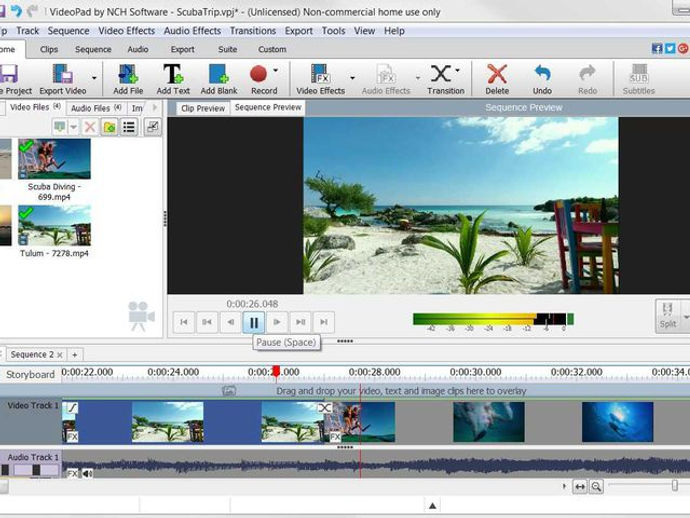690x518 pixels.
Task: Click the up arrow expander at the bottom
Action: coord(433,506)
